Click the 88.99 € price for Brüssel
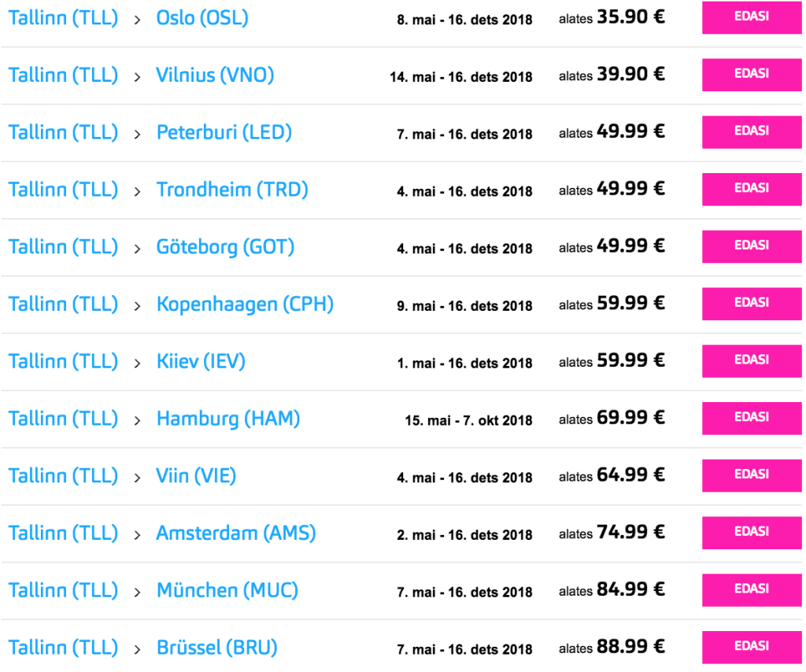 coord(630,647)
